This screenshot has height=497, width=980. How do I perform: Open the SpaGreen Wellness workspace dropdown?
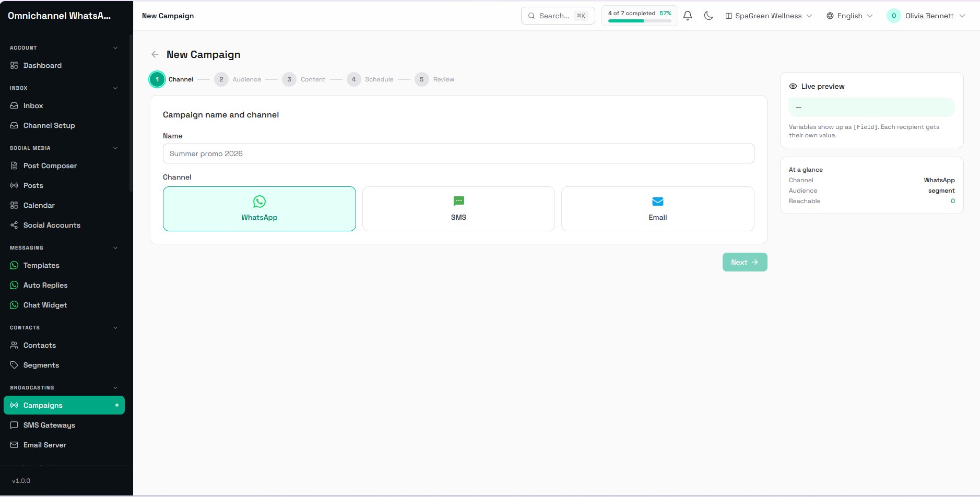(x=769, y=16)
